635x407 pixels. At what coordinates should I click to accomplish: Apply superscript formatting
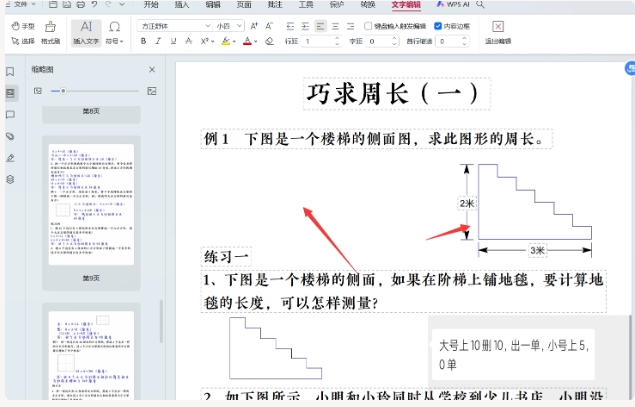click(x=205, y=41)
